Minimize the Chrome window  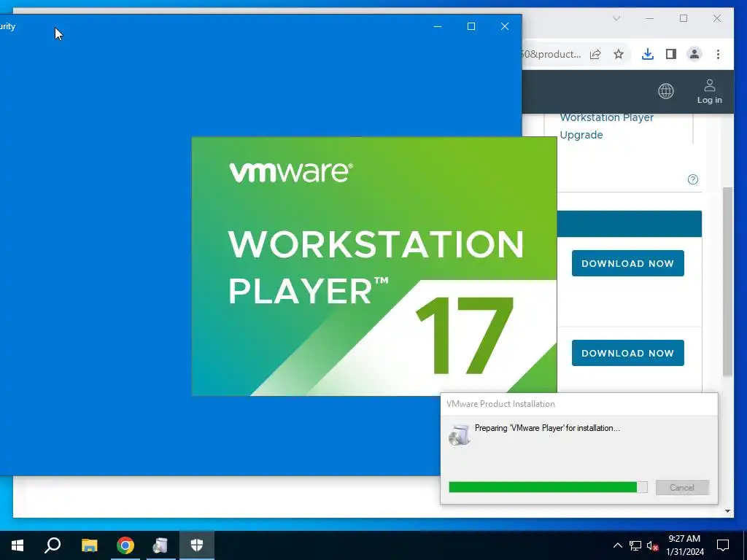650,18
